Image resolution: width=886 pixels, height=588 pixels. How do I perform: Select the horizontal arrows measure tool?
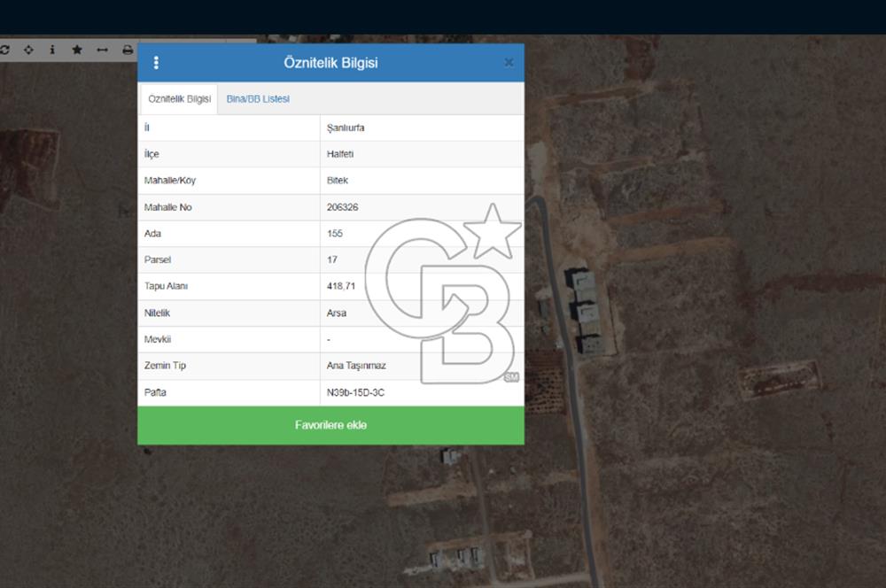pos(102,50)
